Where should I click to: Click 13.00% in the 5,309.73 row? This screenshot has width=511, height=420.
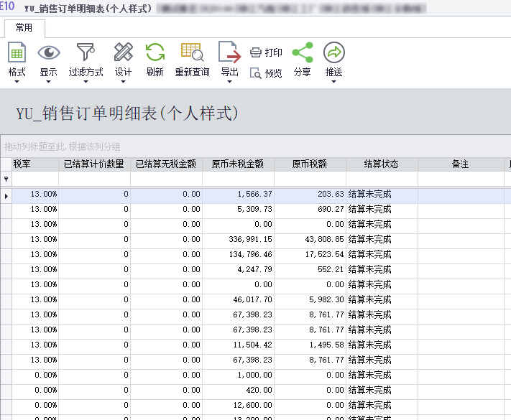(x=35, y=210)
